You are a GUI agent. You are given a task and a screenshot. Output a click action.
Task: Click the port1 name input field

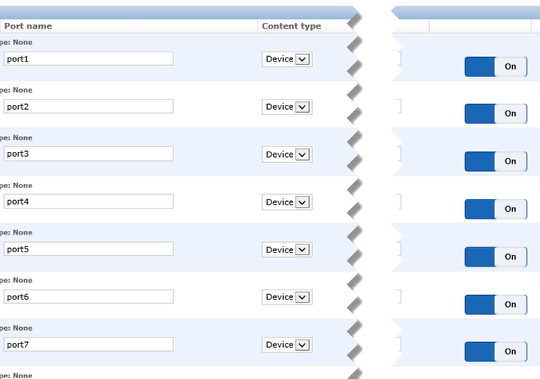(x=89, y=59)
